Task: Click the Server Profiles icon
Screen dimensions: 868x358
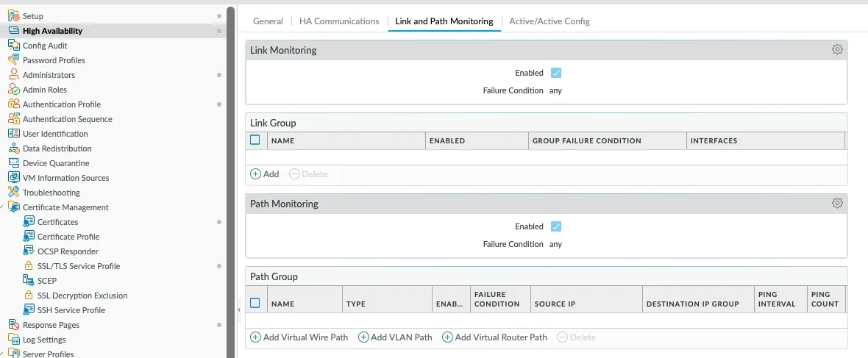Action: [x=14, y=354]
